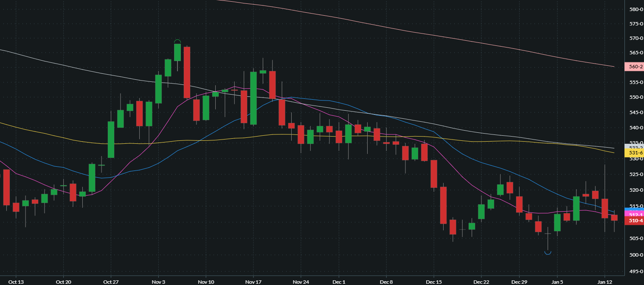This screenshot has width=644, height=285.
Task: Click the Dec 29 date label
Action: [519, 282]
